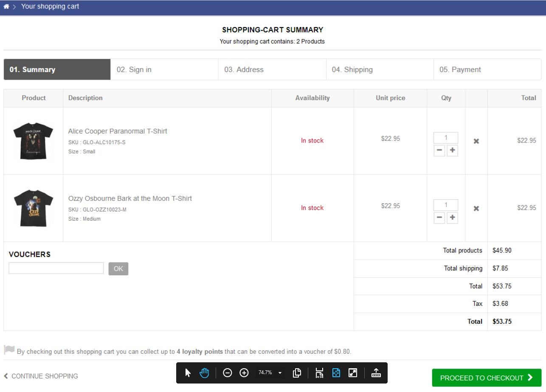The width and height of the screenshot is (546, 392).
Task: Click the Tax value $3.68
Action: coord(500,304)
